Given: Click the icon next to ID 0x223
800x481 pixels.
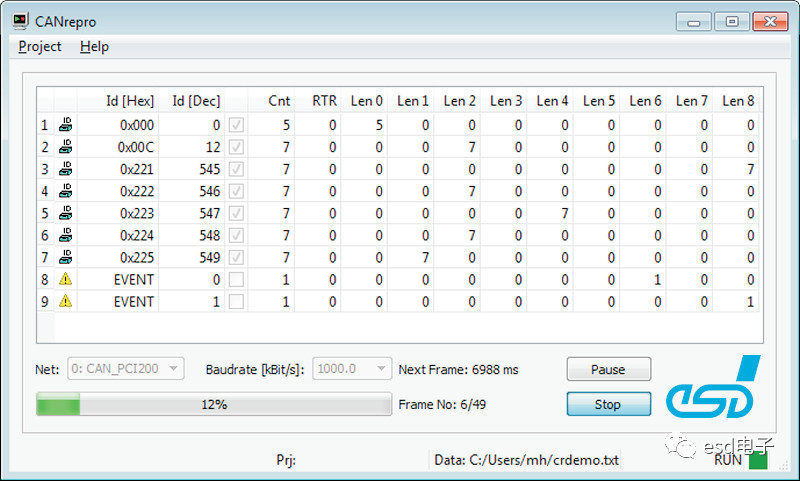Looking at the screenshot, I should click(66, 213).
